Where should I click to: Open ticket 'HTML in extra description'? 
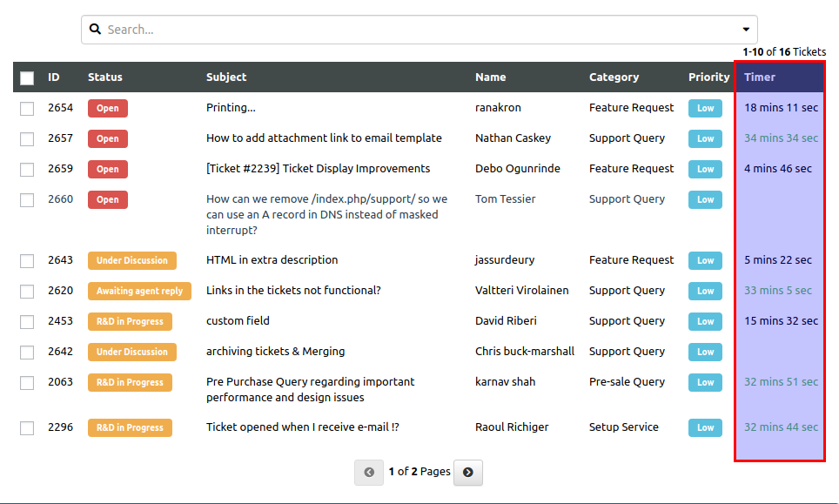tap(272, 260)
